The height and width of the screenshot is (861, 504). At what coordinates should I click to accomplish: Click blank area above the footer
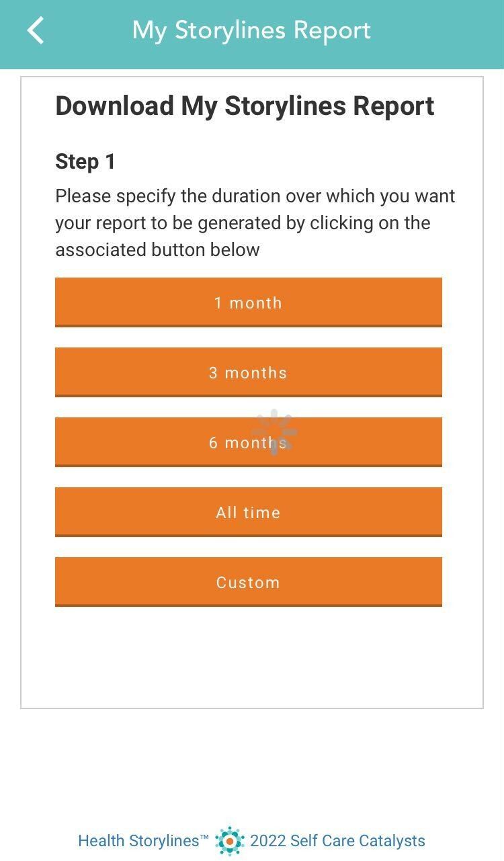pyautogui.click(x=251, y=766)
